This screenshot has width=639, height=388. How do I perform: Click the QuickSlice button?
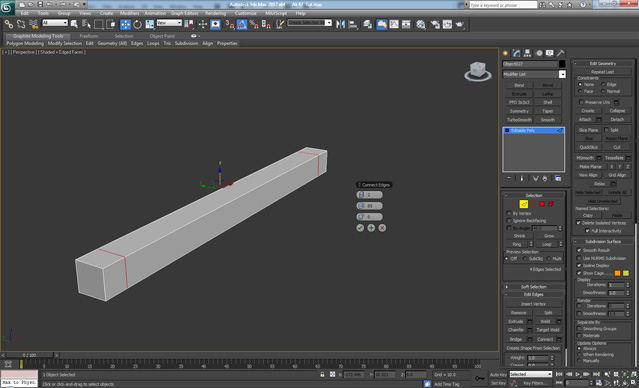coord(588,147)
